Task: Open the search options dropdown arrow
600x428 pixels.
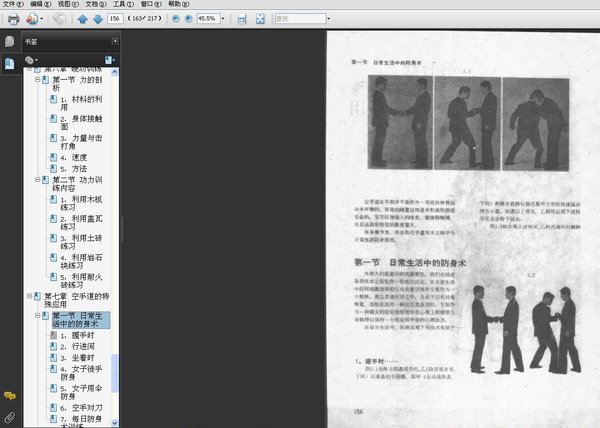Action: tap(328, 18)
